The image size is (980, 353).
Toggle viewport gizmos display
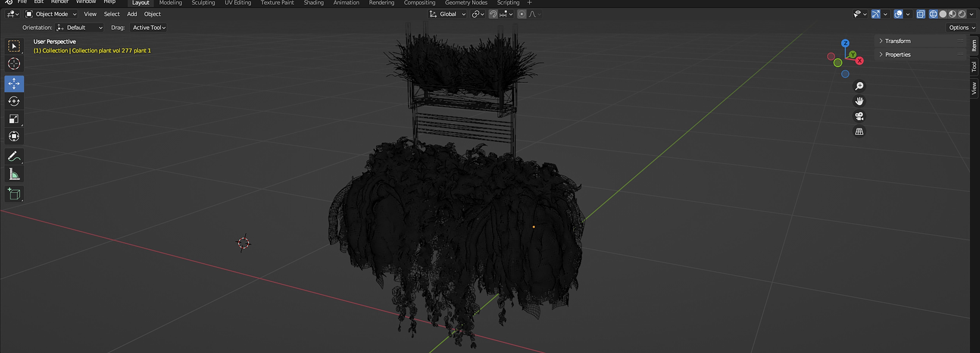pos(875,14)
